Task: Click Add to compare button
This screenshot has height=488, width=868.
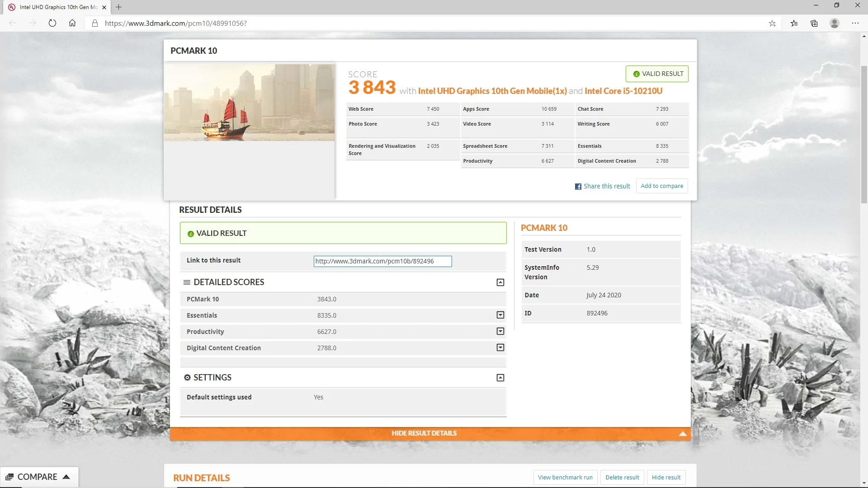Action: click(x=662, y=186)
